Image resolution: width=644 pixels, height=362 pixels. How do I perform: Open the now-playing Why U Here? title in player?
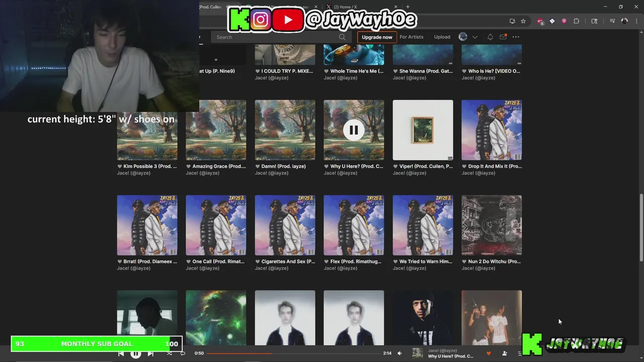451,356
